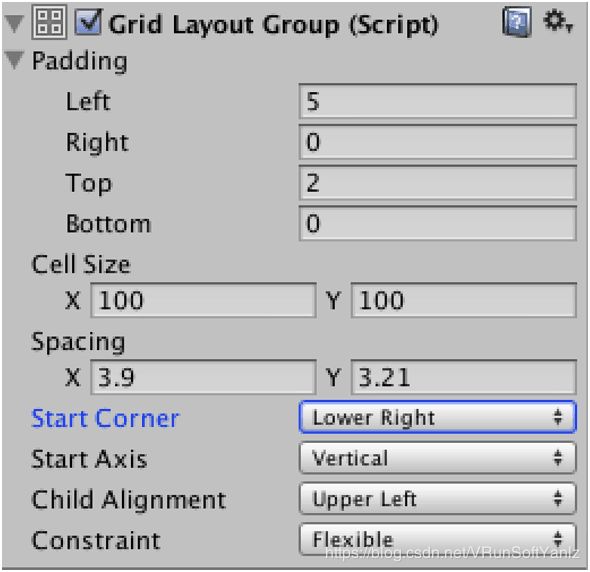Click the Spacing label
The height and width of the screenshot is (572, 590).
[78, 342]
